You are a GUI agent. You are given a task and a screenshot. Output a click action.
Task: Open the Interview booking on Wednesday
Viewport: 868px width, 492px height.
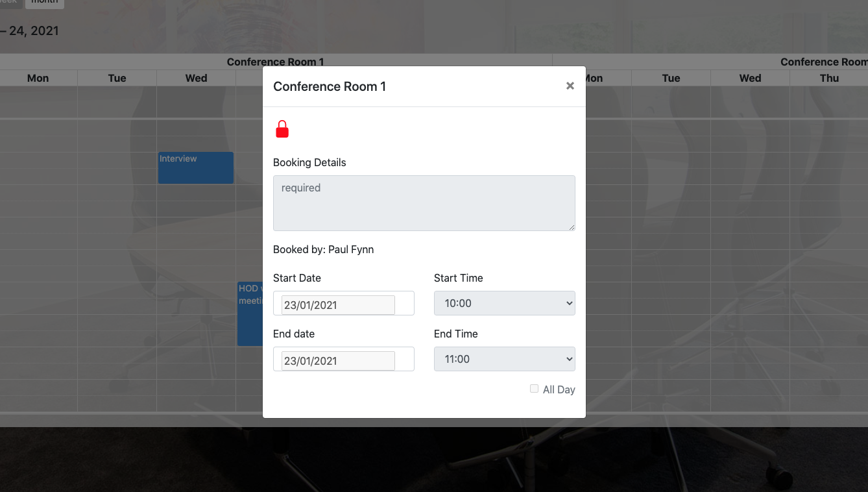[195, 167]
